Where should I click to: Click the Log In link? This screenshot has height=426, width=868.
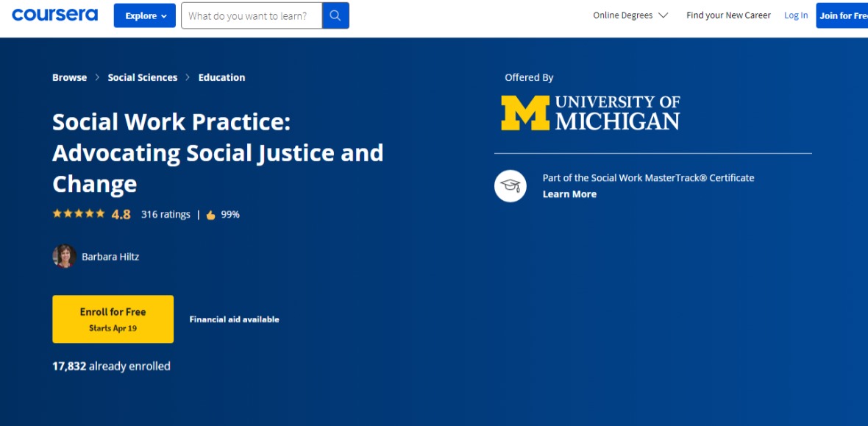click(796, 15)
